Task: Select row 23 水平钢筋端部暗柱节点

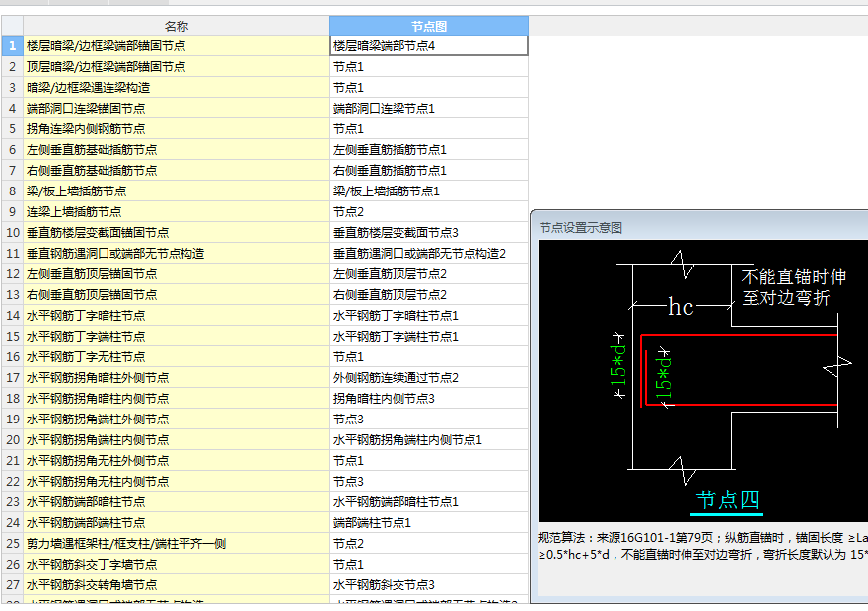Action: coord(177,501)
